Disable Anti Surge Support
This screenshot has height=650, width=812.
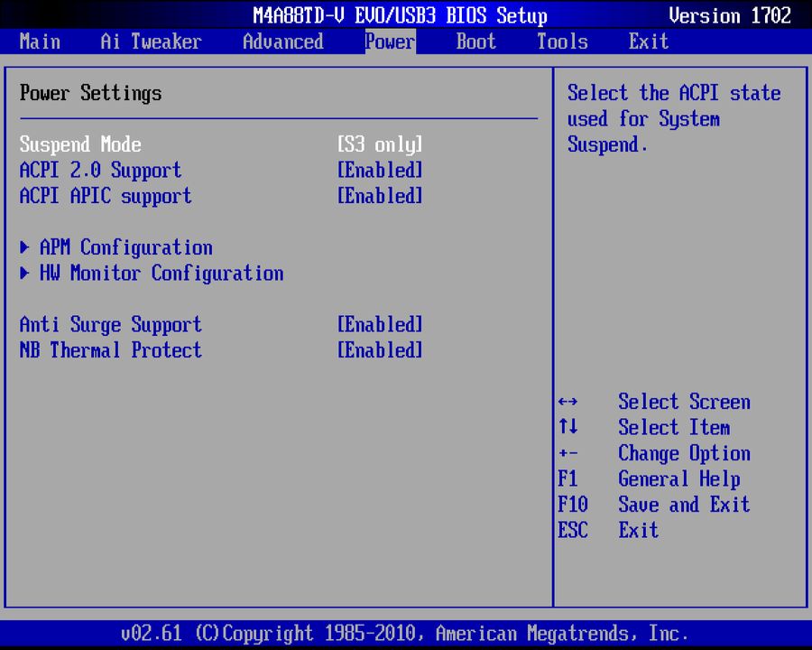(379, 324)
